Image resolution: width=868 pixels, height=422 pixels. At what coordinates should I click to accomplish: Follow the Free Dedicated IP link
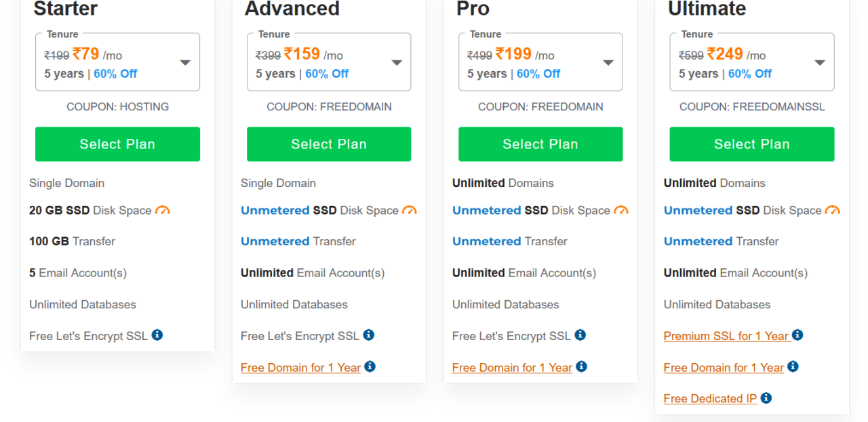(x=710, y=399)
